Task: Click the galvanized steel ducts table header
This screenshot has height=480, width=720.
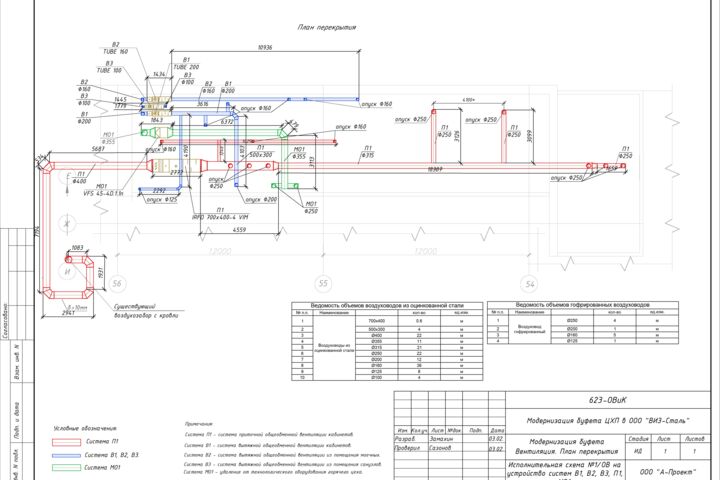Action: tap(387, 305)
